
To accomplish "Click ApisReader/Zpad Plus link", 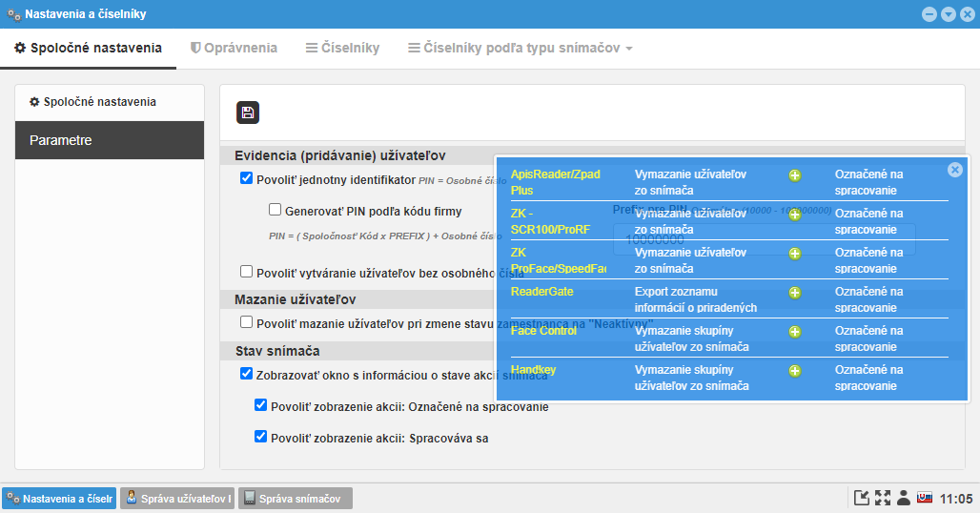I will click(x=555, y=182).
